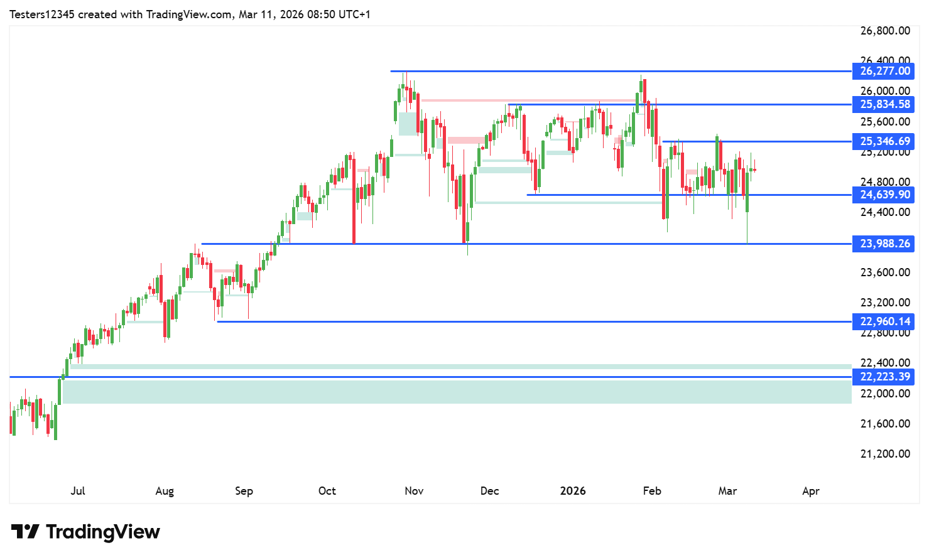Click the 21,600.00 price axis value
The height and width of the screenshot is (560, 929).
click(885, 424)
